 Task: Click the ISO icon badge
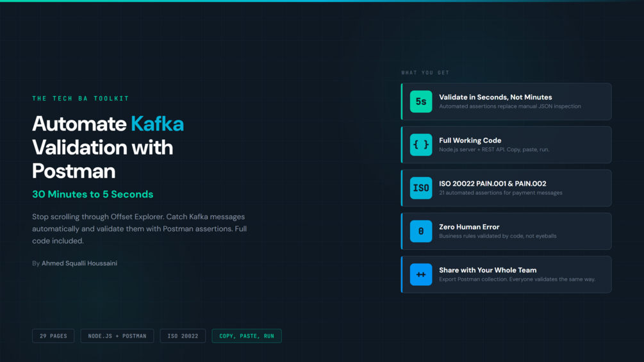[421, 188]
